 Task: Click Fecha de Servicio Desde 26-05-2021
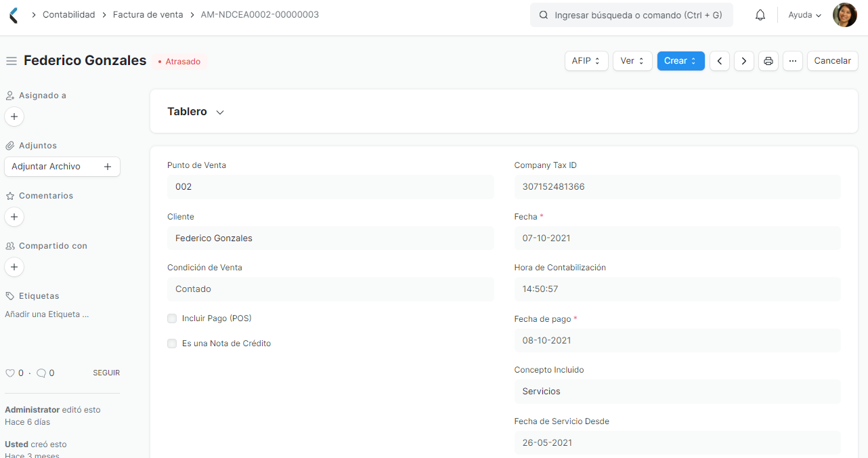click(x=677, y=443)
